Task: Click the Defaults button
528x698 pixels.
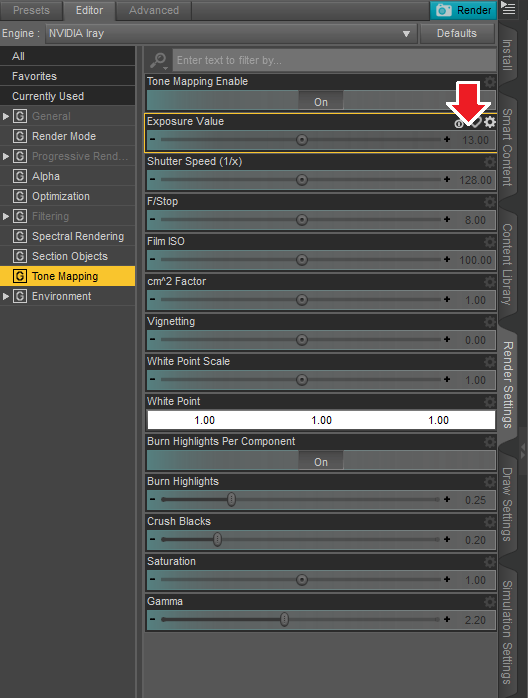Action: click(457, 33)
